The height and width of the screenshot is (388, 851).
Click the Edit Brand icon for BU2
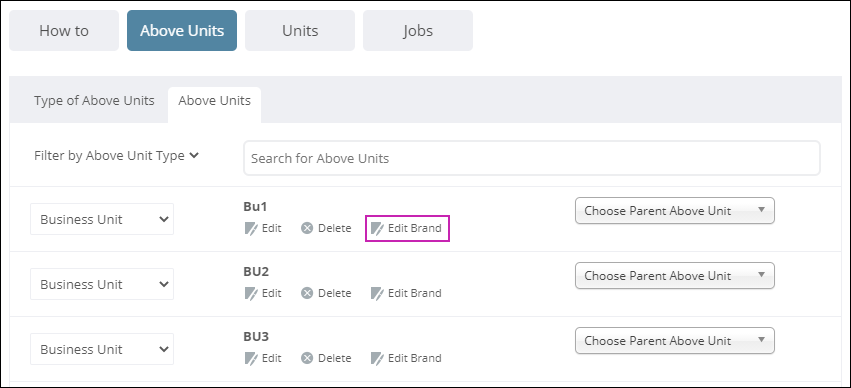coord(377,294)
